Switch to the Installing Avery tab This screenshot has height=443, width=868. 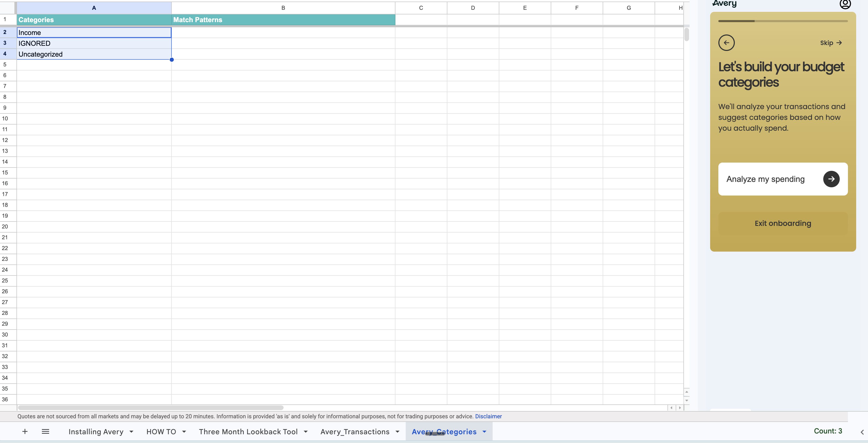coord(96,431)
